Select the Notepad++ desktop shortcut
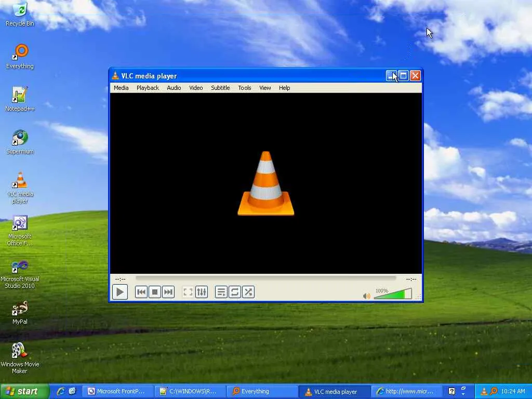The height and width of the screenshot is (399, 532). click(x=20, y=99)
